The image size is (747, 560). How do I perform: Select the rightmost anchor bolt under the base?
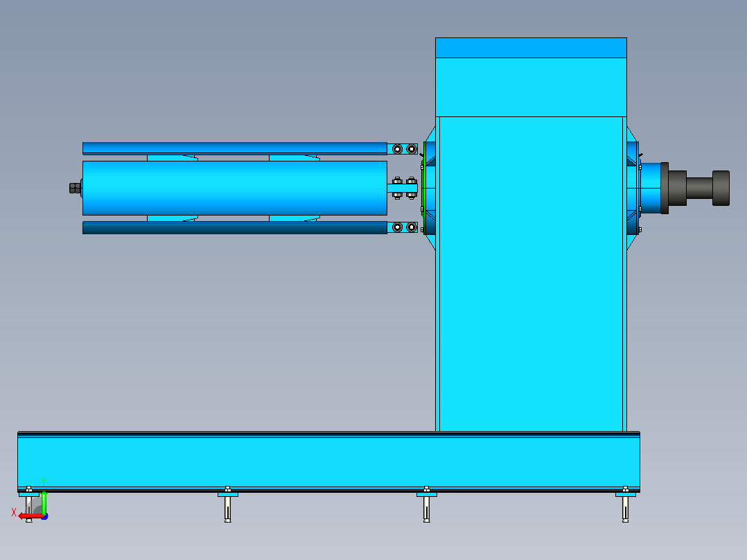[x=625, y=506]
